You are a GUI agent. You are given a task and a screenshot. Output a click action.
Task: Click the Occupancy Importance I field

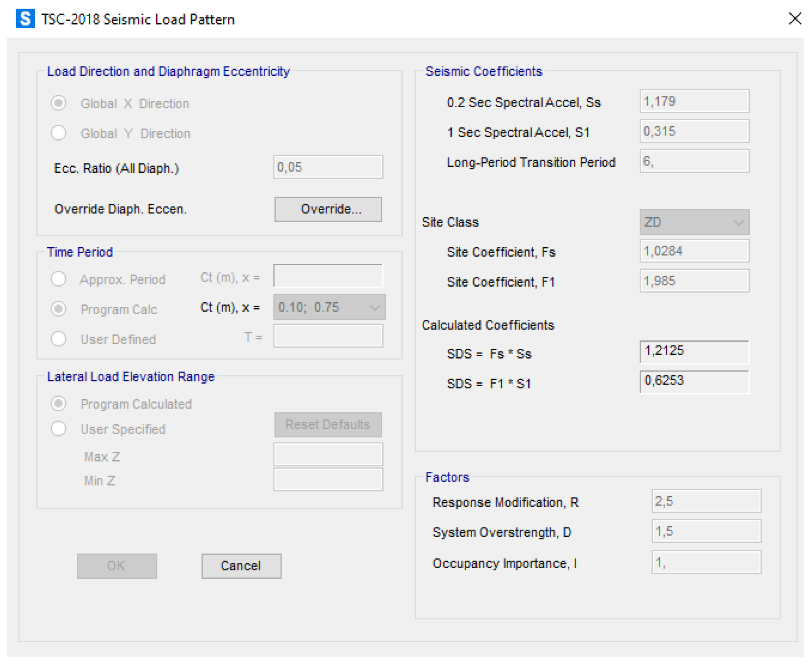click(x=706, y=563)
